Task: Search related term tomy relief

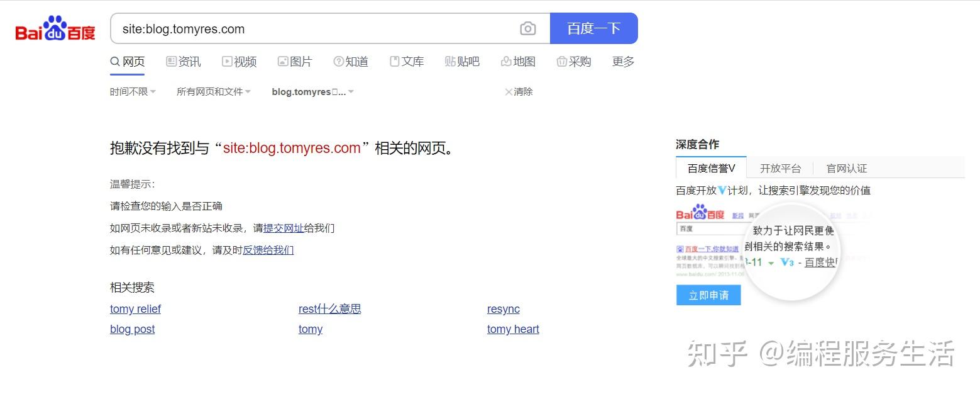Action: coord(135,309)
